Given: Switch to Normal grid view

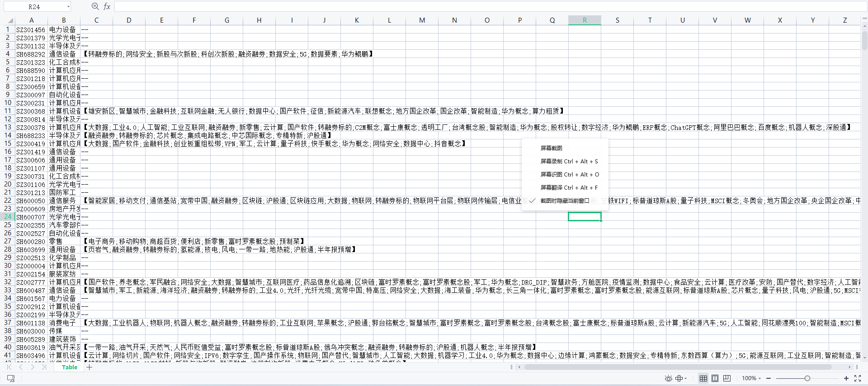Looking at the screenshot, I should [x=703, y=378].
